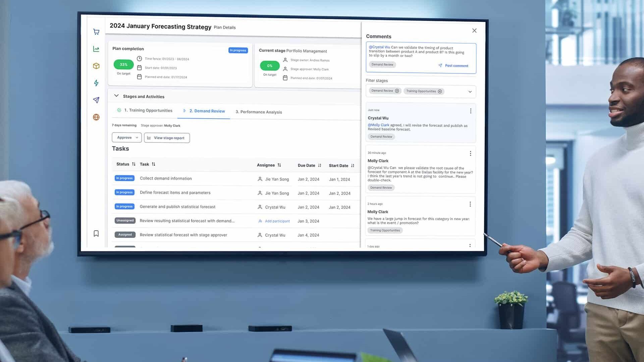Click the Assigned status badge
This screenshot has width=644, height=362.
(x=125, y=235)
